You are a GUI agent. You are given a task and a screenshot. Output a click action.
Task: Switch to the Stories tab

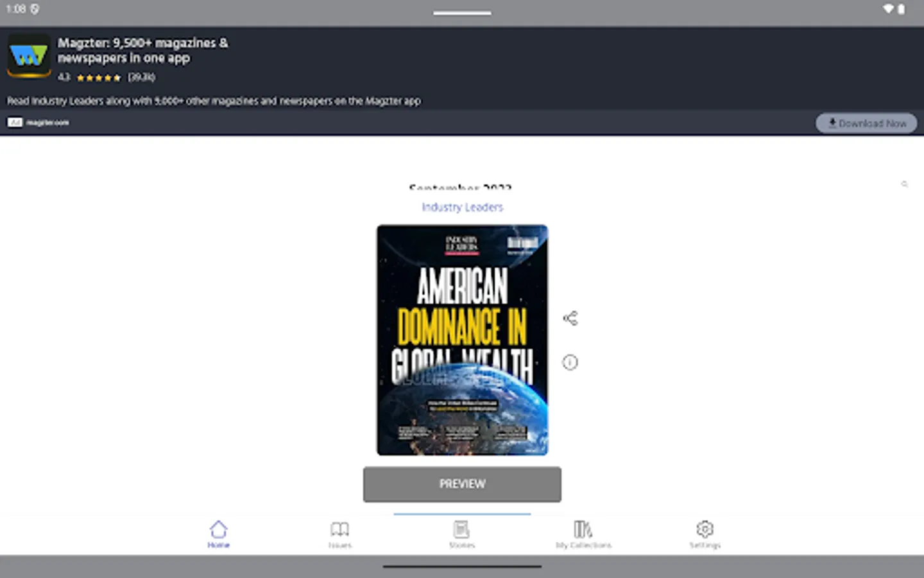click(x=462, y=534)
